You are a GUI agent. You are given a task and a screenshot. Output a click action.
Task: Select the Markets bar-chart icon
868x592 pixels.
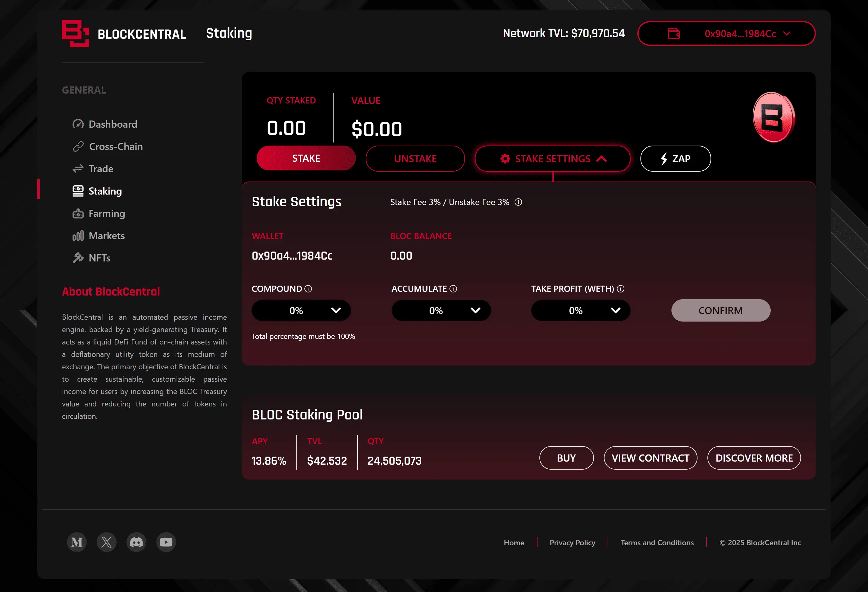pos(78,235)
